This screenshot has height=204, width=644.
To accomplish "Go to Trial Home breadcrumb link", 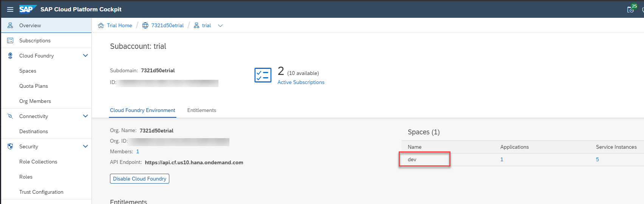I will 119,25.
